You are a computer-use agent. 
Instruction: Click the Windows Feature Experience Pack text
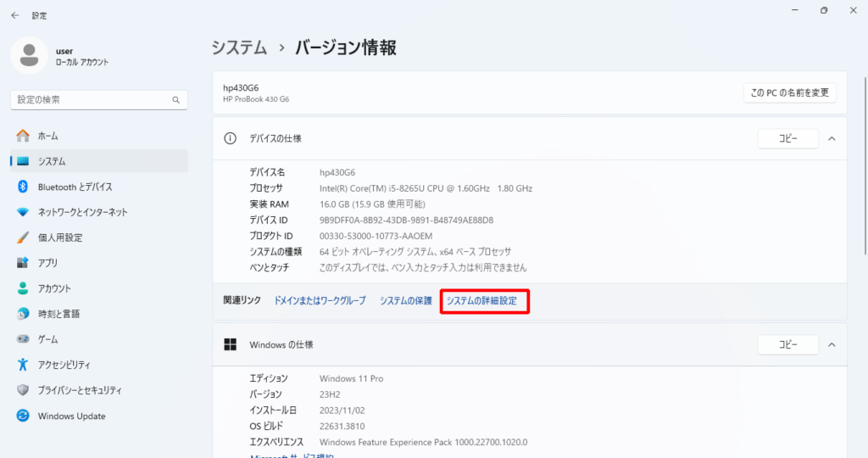[424, 442]
